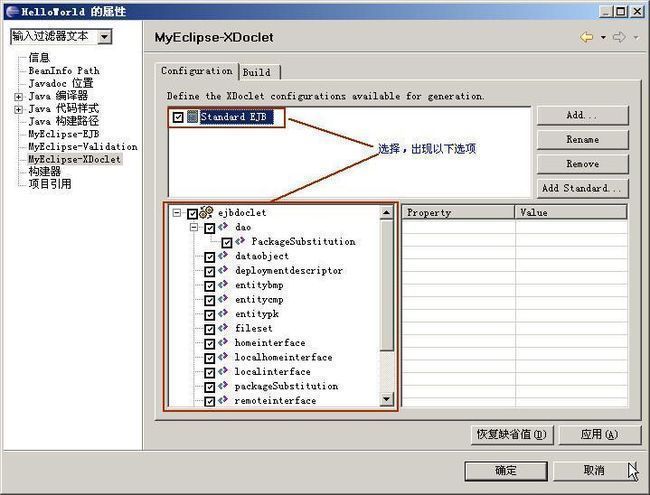
Task: Select 信息 in the properties tree
Action: pos(39,58)
